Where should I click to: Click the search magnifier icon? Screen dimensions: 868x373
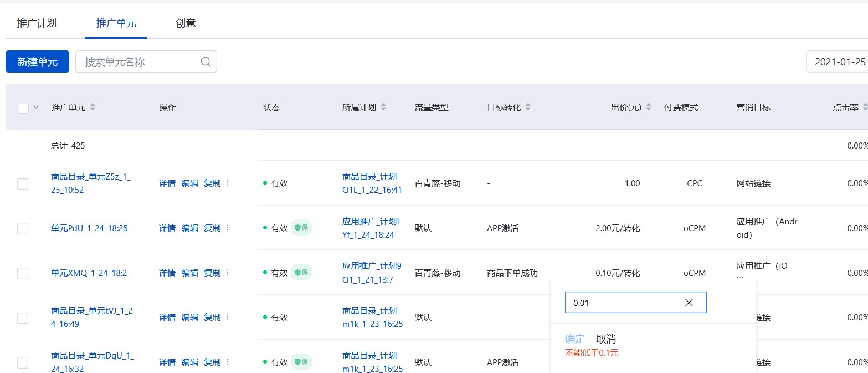click(x=205, y=62)
